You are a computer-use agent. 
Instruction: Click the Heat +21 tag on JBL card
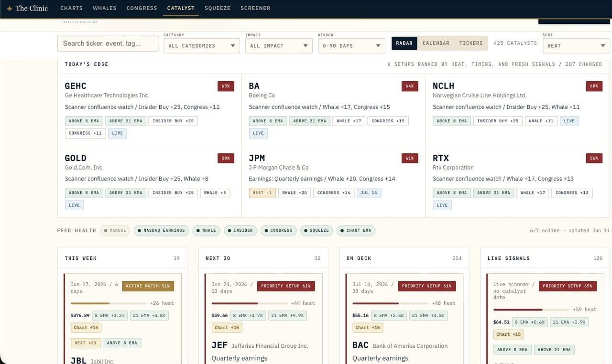86,343
